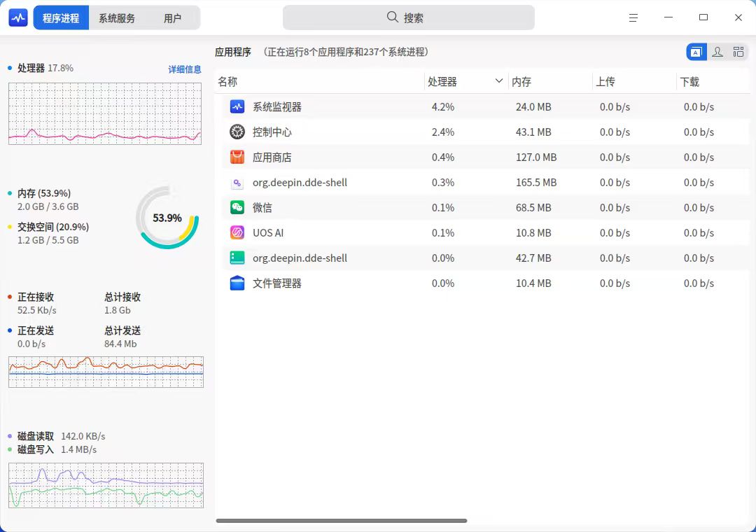Image resolution: width=756 pixels, height=532 pixels.
Task: Click the UOS AI swirl icon
Action: tap(237, 232)
